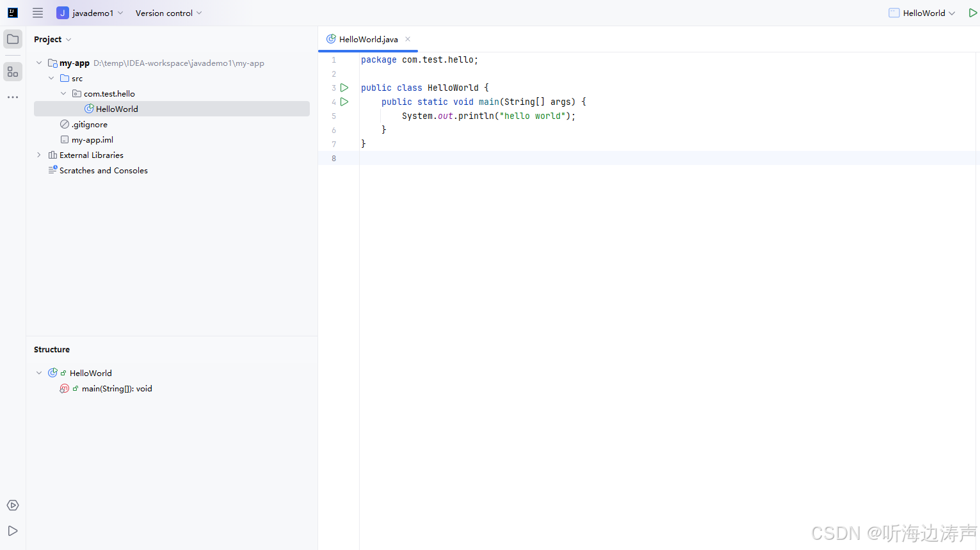Close the HelloWorld.java tab

(408, 39)
